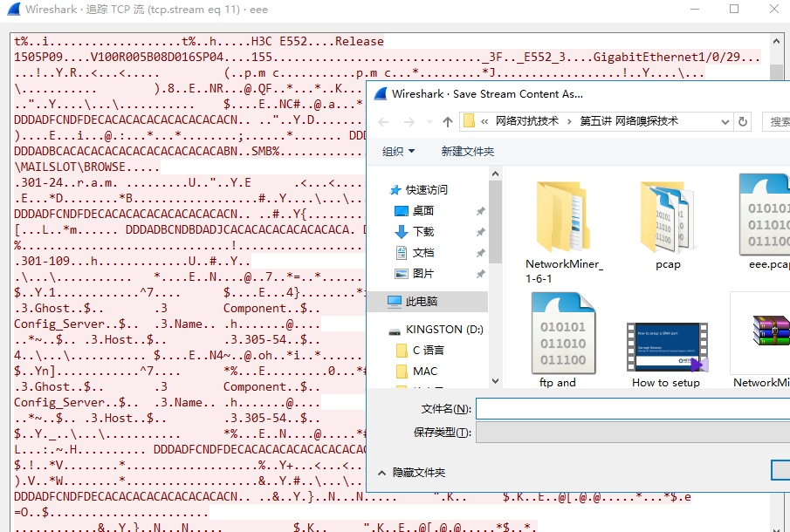This screenshot has width=790, height=532.
Task: Select the How to setup video thumbnail
Action: (x=666, y=347)
